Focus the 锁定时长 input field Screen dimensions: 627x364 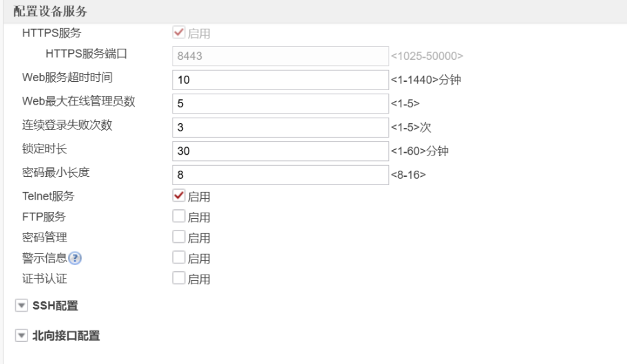(280, 151)
